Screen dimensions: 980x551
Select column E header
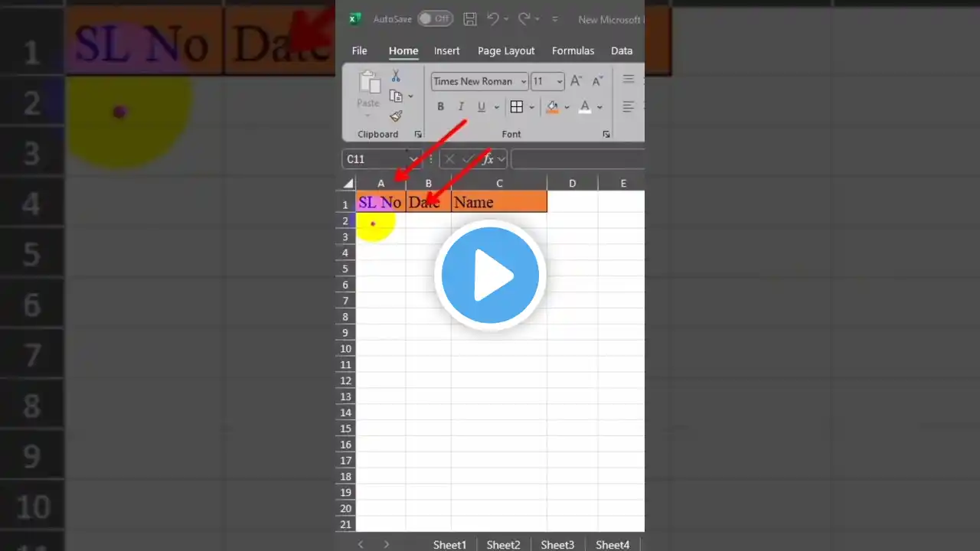tap(622, 184)
